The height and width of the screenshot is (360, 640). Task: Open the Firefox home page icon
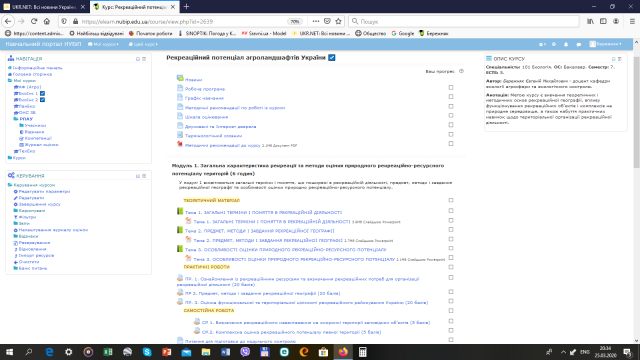point(47,21)
